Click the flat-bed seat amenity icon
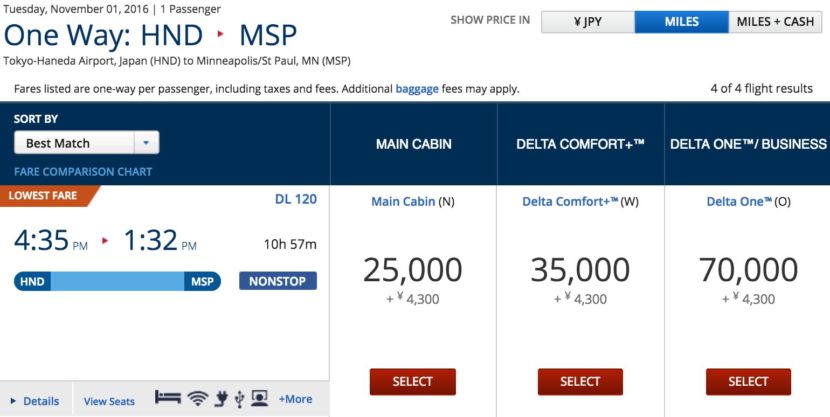830x417 pixels. coord(168,398)
